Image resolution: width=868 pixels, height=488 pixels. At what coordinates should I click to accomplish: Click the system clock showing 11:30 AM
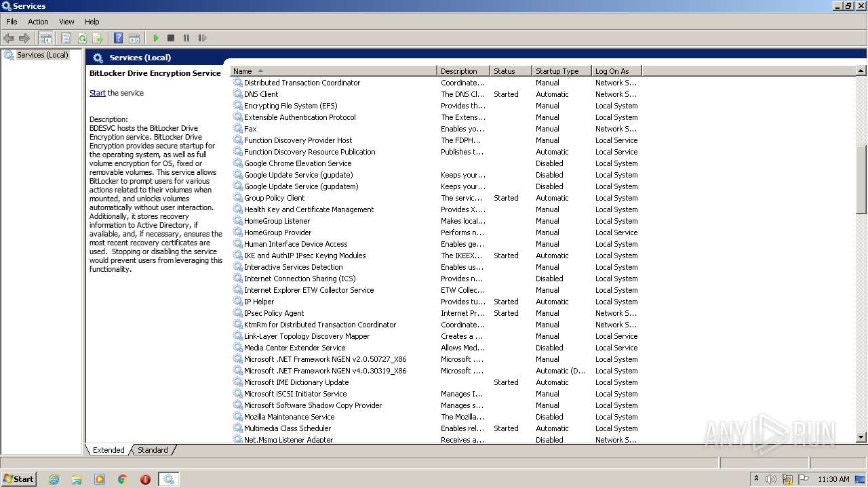coord(833,479)
